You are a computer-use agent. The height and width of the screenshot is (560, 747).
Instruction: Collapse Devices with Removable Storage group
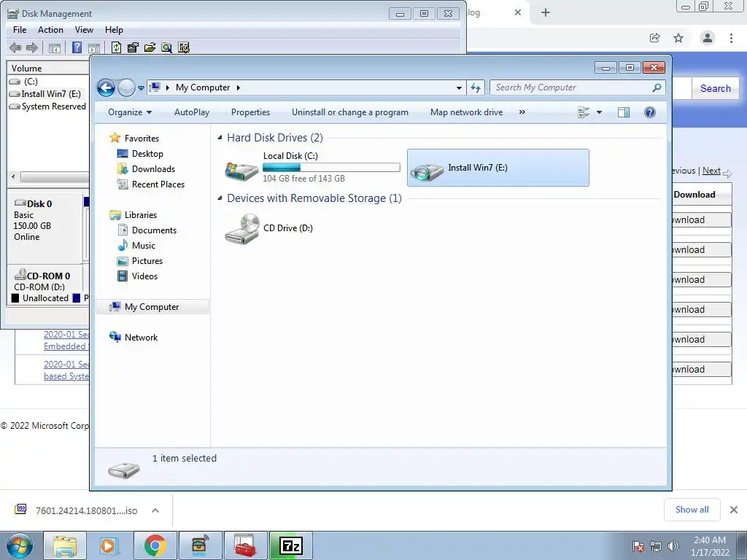pos(220,198)
